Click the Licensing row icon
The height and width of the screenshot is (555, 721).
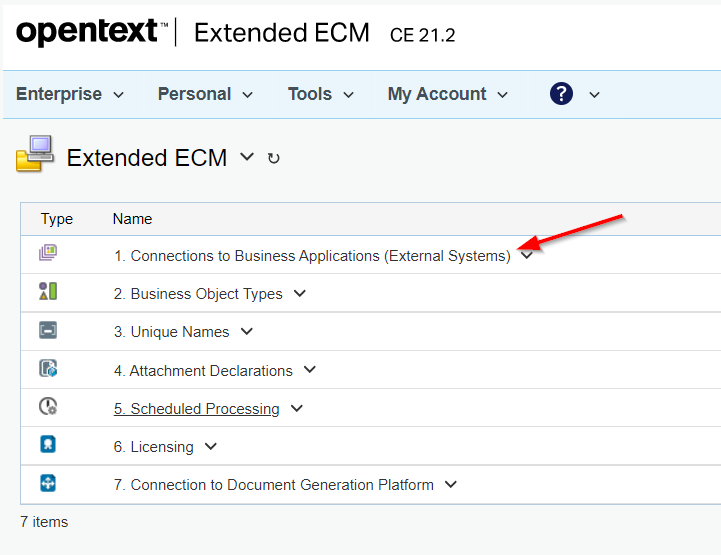click(48, 445)
